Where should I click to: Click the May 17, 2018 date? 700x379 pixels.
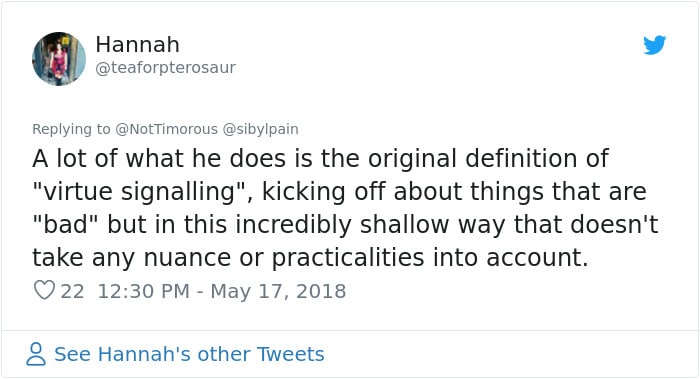[x=278, y=292]
